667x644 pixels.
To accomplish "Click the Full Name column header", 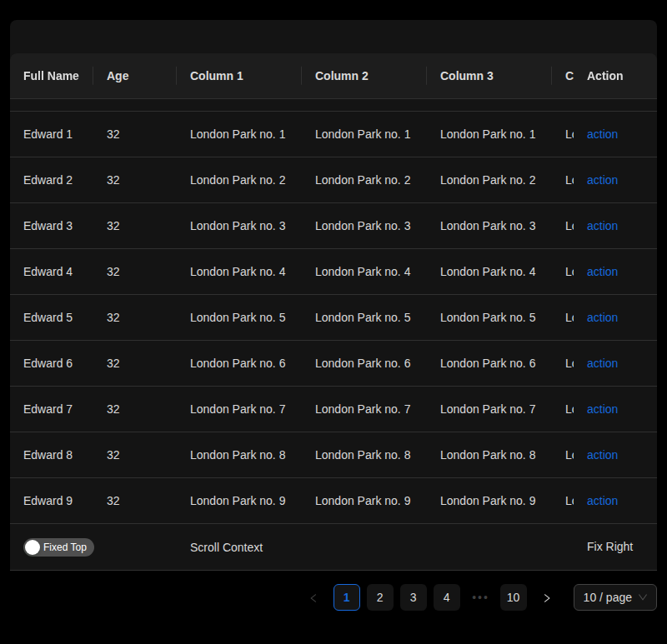I will 51,76.
